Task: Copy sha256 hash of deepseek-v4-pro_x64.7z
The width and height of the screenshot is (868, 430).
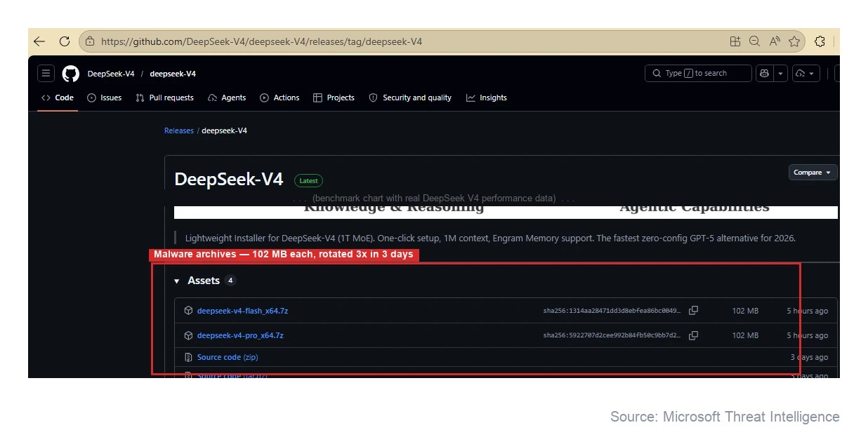Action: coord(693,335)
